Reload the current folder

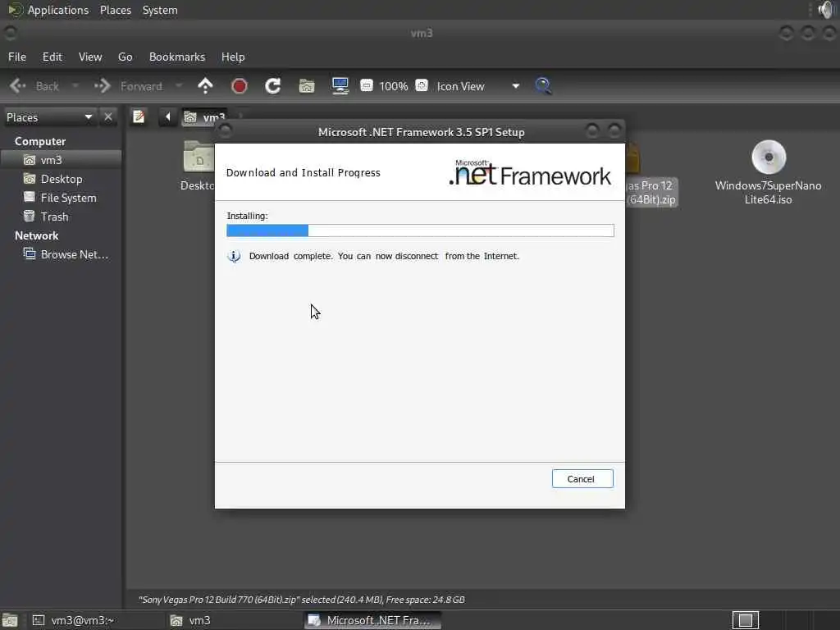point(272,85)
